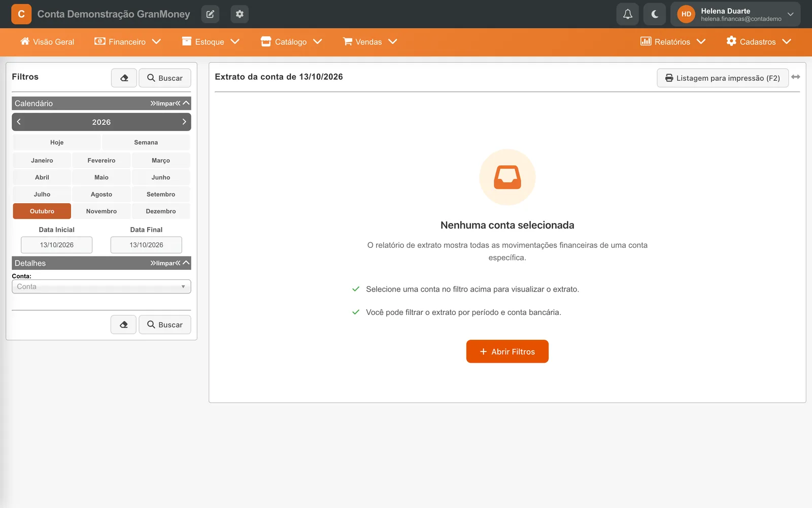Select the month Outubro
The image size is (812, 508).
pos(42,211)
